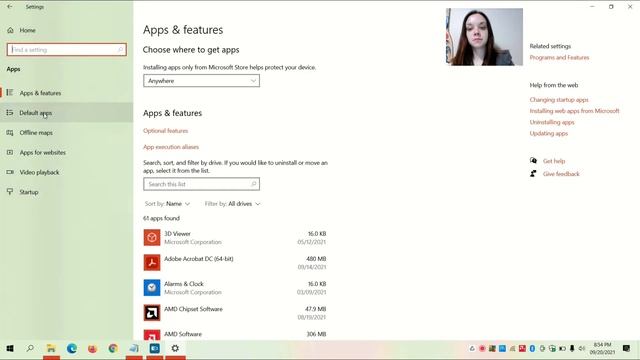This screenshot has height=360, width=640.
Task: Click the speaker volume tray icon
Action: pyautogui.click(x=582, y=348)
